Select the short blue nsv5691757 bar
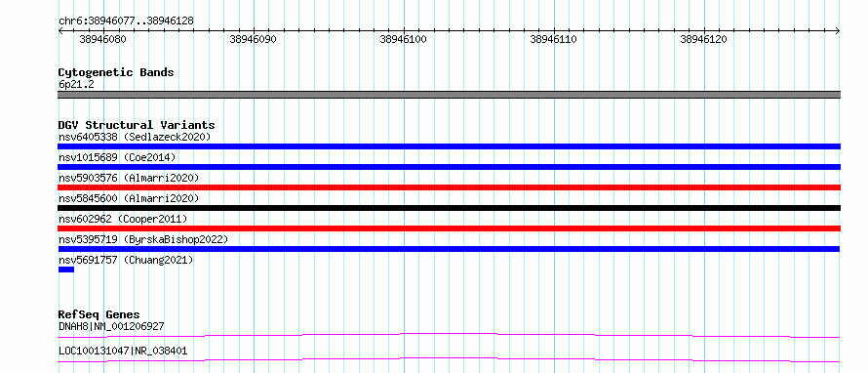868x373 pixels. (66, 269)
